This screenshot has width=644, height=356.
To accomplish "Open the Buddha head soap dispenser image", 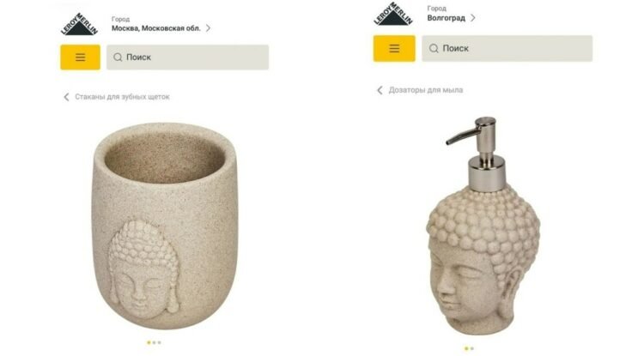I will coord(483,226).
